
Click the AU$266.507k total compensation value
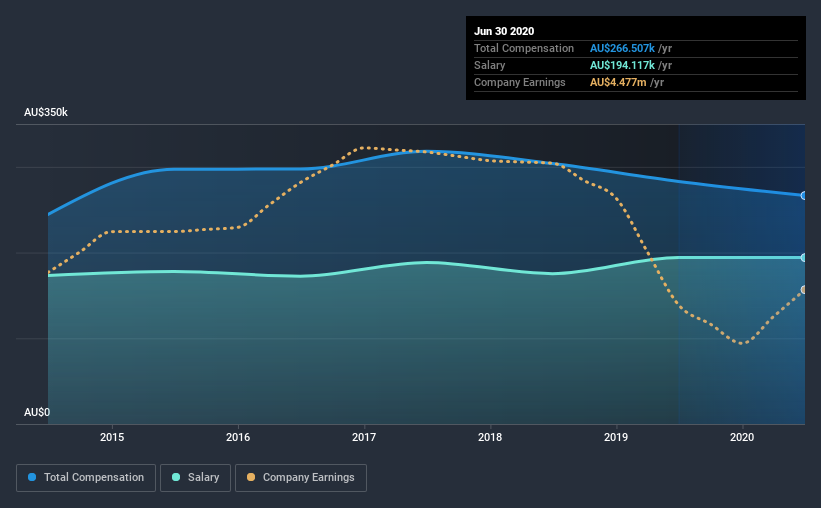[623, 48]
